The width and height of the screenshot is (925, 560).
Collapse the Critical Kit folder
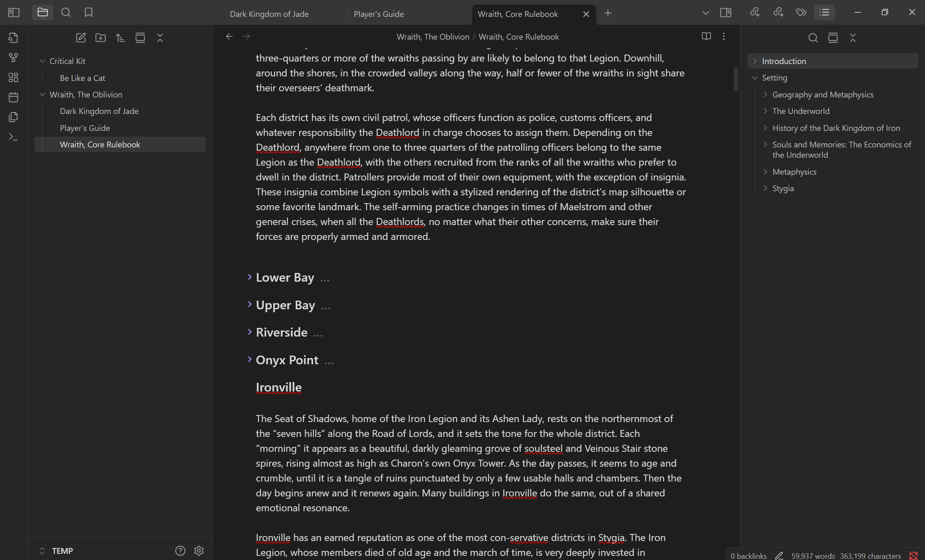point(42,61)
